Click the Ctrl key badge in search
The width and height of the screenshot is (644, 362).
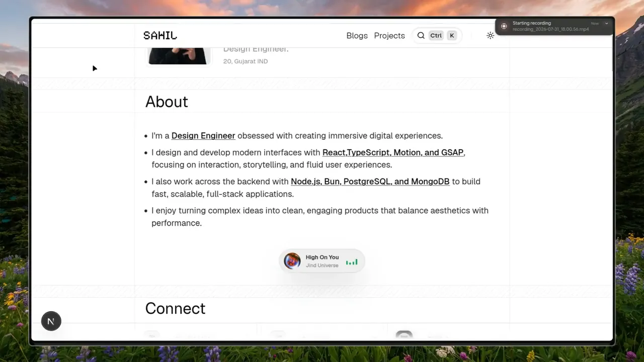pos(436,36)
